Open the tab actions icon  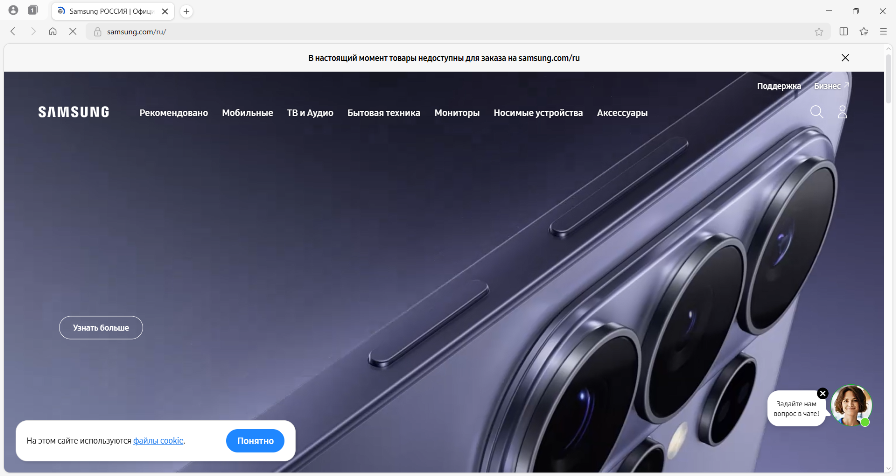(33, 10)
